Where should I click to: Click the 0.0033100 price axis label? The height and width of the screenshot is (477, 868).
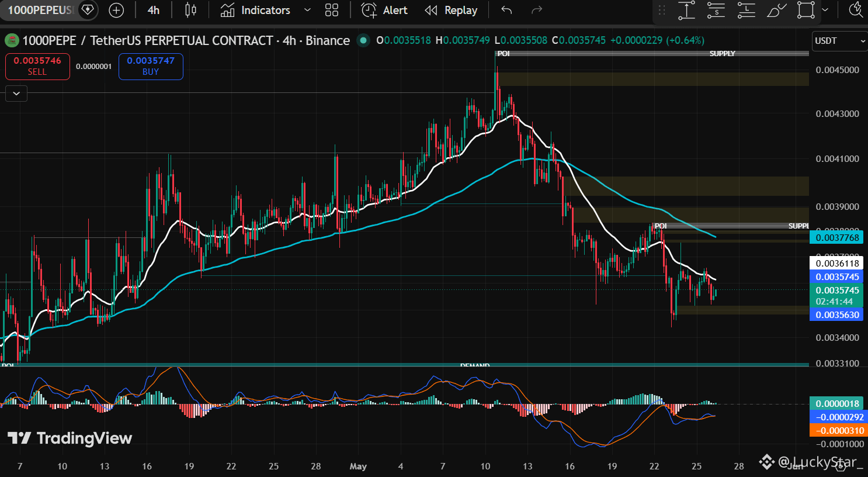[x=838, y=364]
